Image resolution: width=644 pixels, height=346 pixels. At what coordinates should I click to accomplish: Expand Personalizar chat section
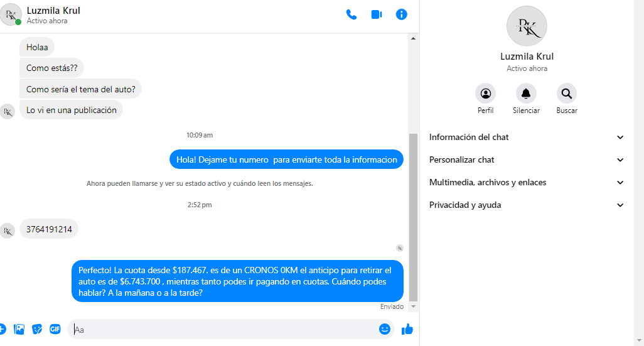point(526,160)
